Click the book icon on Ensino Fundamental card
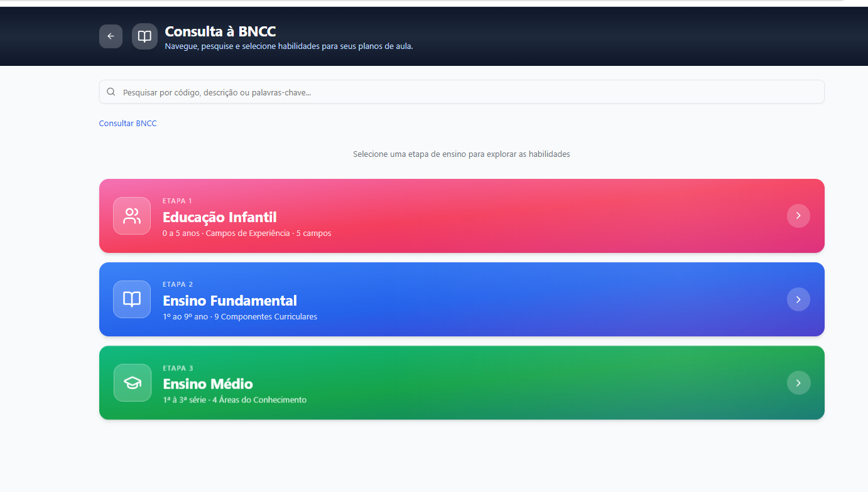The width and height of the screenshot is (868, 492). coord(132,299)
